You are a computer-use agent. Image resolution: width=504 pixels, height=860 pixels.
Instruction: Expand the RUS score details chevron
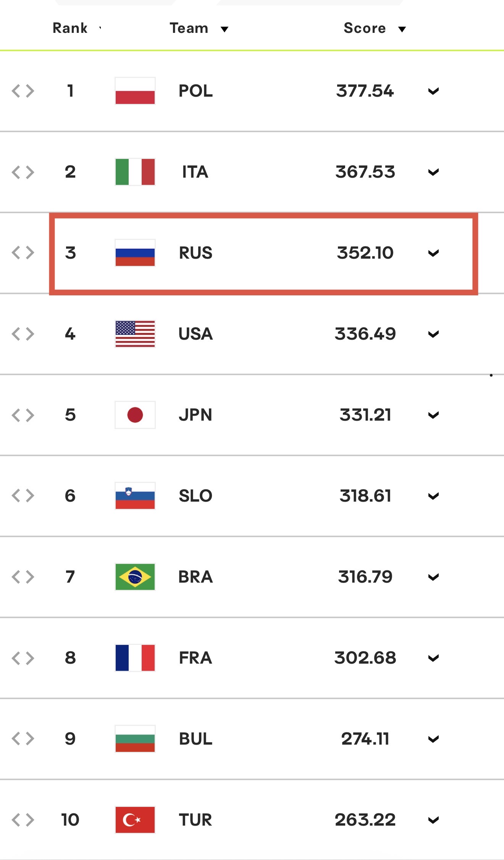click(433, 253)
